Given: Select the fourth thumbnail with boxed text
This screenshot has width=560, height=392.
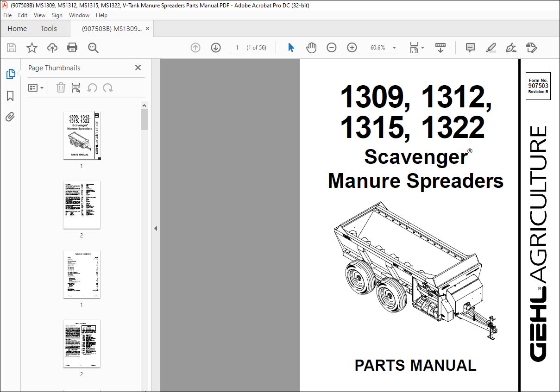Looking at the screenshot, I should (82, 343).
